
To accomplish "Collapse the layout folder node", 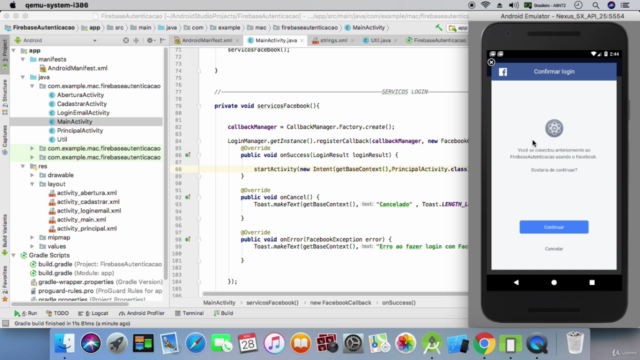I will point(32,184).
